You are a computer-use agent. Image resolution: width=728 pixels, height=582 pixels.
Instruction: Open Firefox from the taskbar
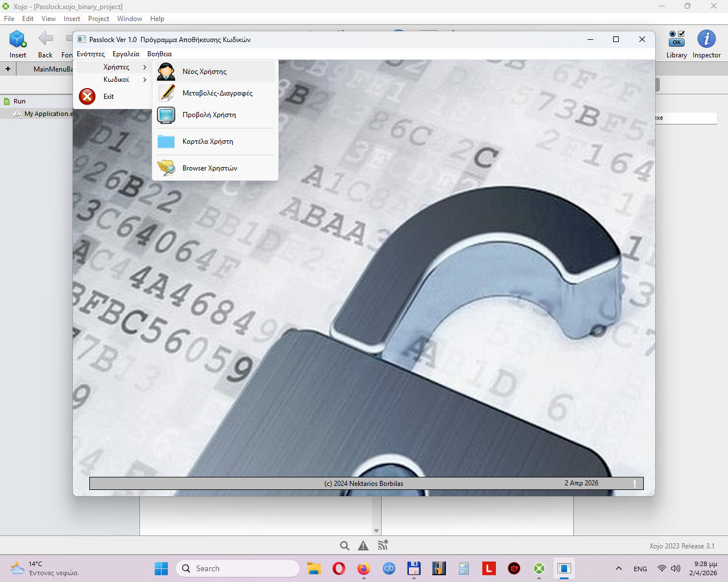click(x=363, y=568)
